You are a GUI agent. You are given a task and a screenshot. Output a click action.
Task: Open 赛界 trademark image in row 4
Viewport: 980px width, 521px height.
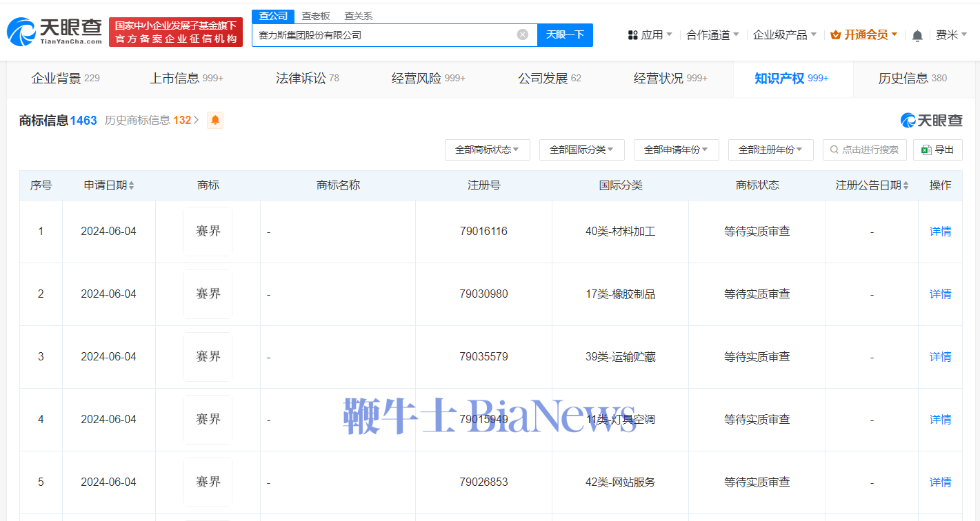click(x=208, y=420)
